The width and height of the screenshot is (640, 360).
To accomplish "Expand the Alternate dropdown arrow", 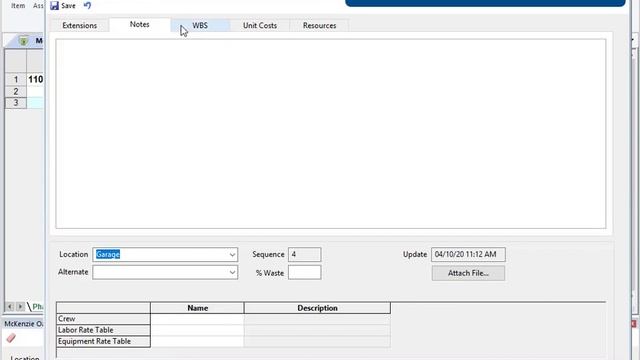I will point(232,272).
